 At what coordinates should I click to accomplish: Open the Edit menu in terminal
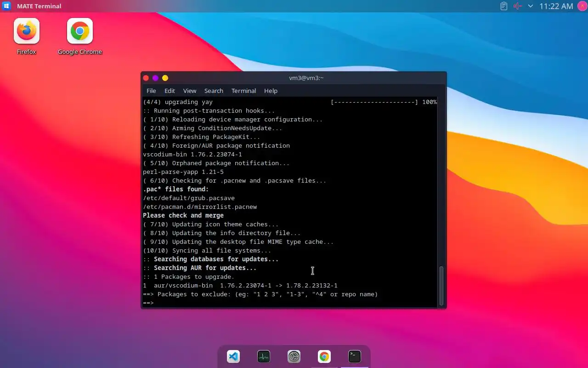pos(170,91)
